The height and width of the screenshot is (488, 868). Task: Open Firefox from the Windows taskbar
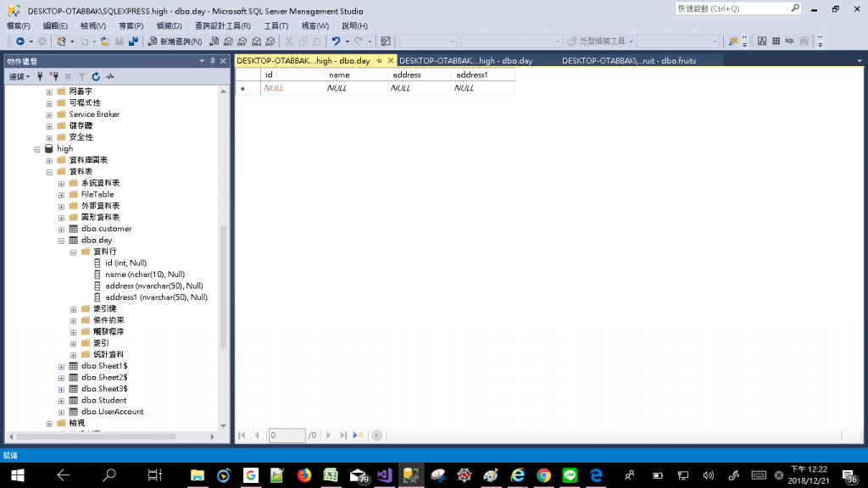coord(304,475)
